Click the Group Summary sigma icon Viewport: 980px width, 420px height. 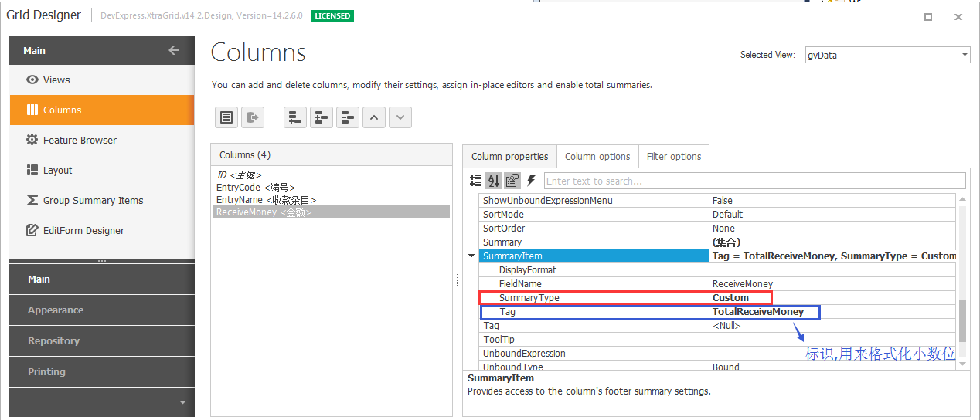click(x=32, y=200)
